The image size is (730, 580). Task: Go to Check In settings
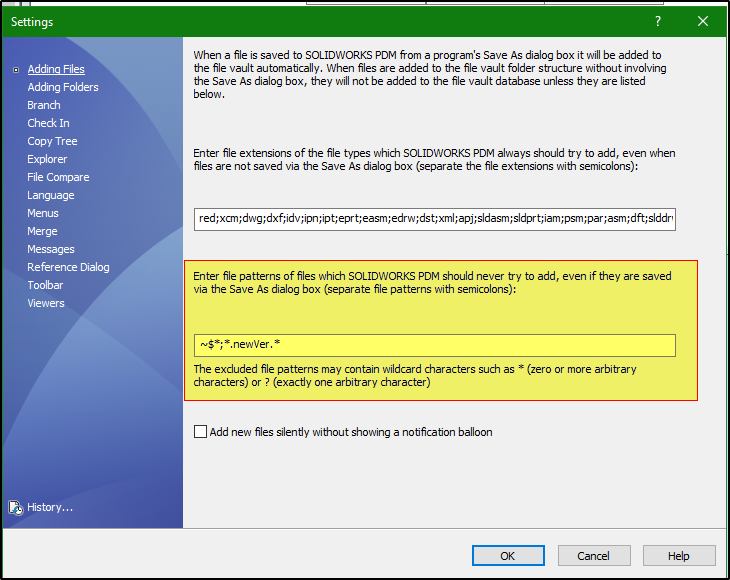tap(48, 123)
